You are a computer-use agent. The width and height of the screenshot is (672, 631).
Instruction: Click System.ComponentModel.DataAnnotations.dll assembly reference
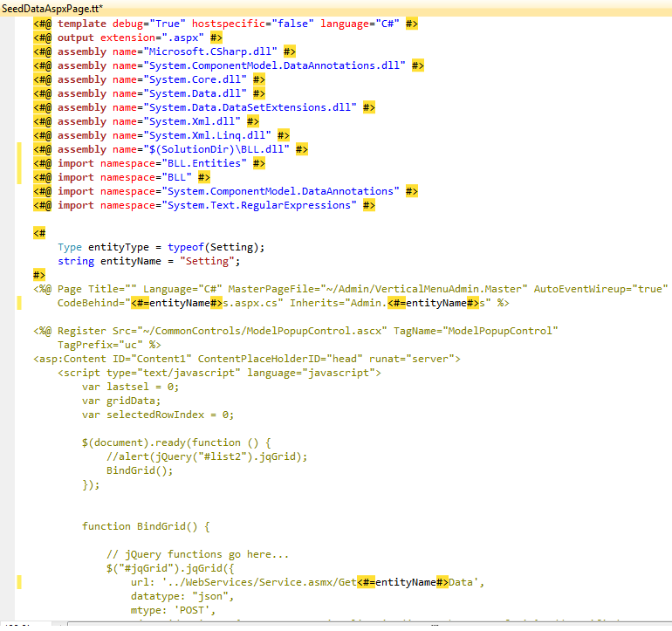pyautogui.click(x=278, y=65)
